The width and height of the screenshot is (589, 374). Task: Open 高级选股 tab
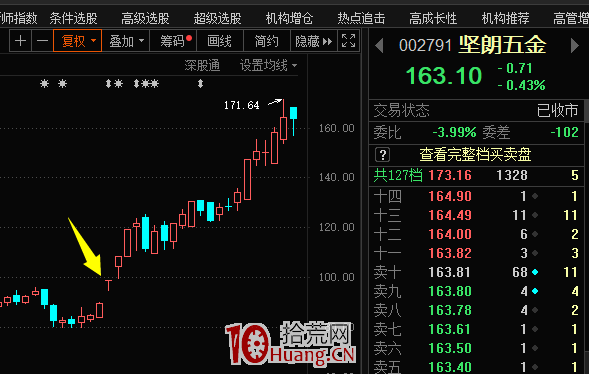145,18
